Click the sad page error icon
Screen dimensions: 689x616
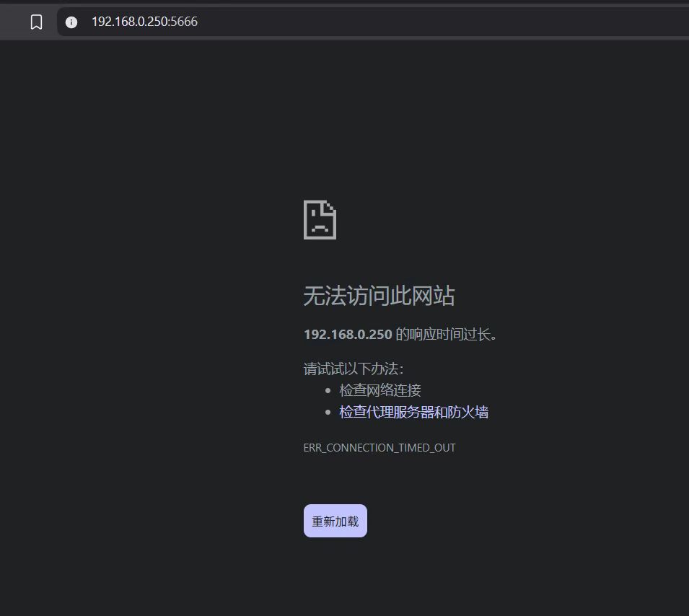tap(320, 220)
